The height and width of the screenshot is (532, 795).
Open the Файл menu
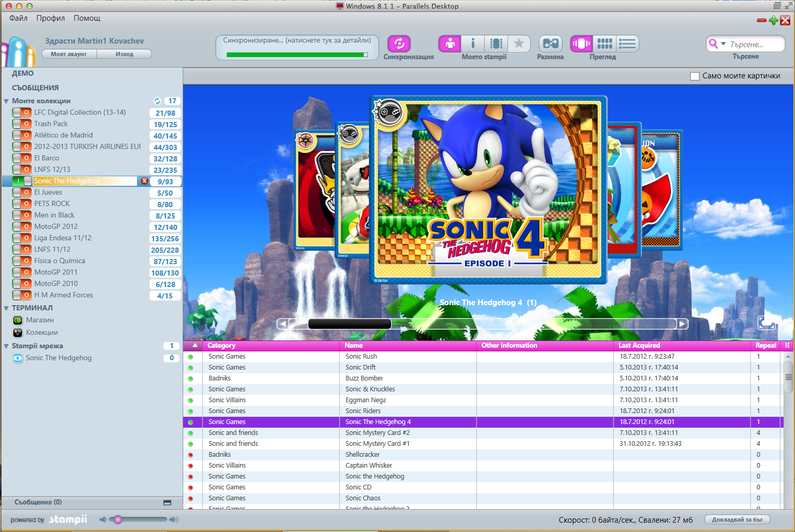18,18
